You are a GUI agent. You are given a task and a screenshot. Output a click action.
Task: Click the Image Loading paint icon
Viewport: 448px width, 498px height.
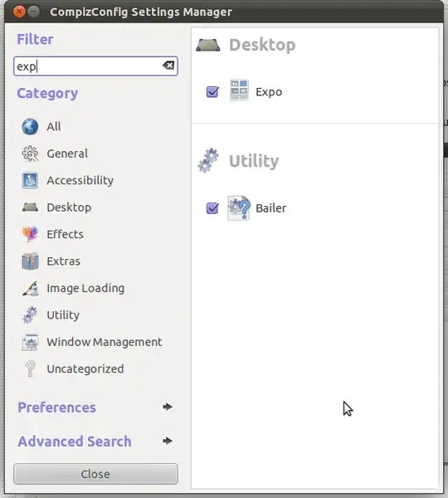click(x=30, y=288)
